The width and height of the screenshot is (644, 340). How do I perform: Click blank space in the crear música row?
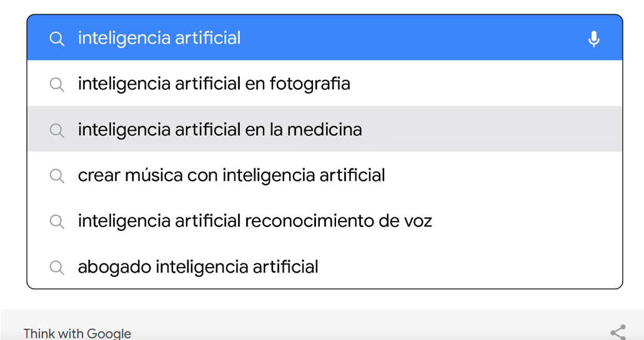pos(500,176)
